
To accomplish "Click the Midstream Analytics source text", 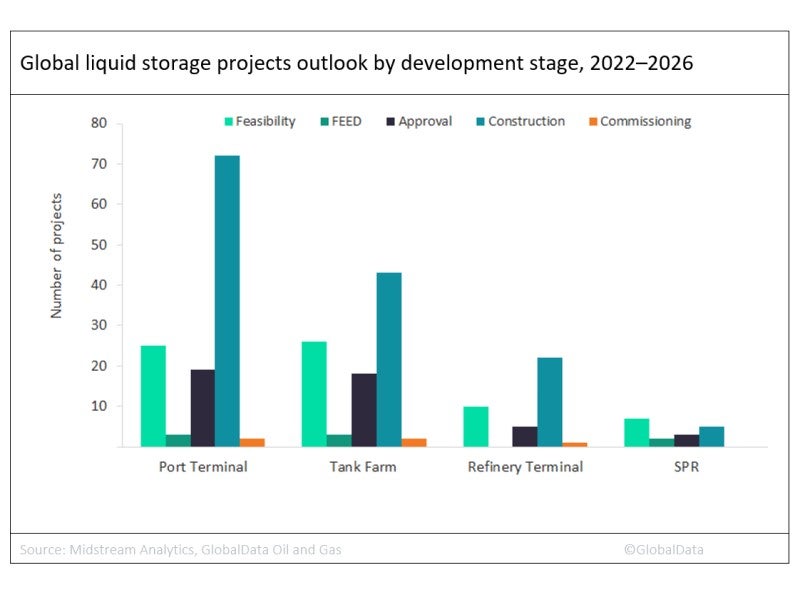I will click(x=186, y=549).
